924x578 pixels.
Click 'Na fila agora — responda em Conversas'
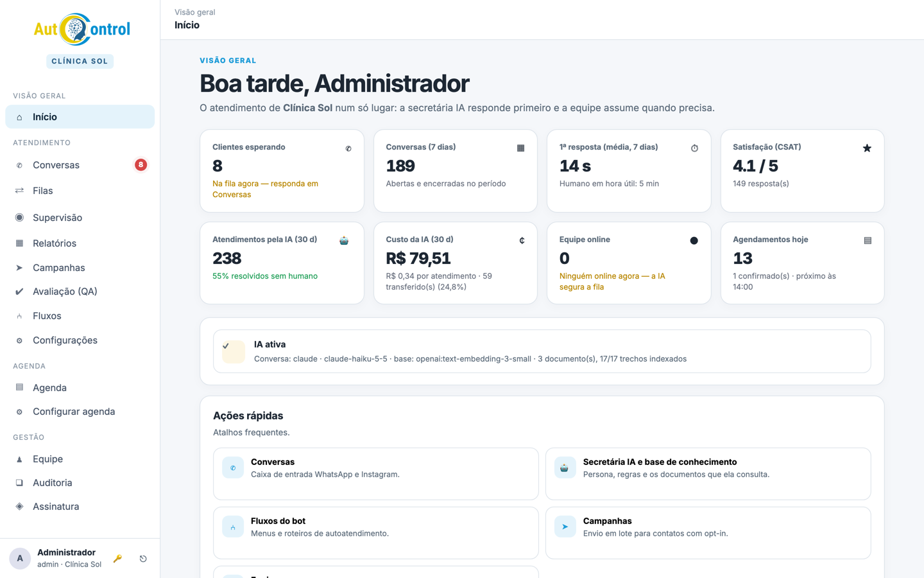[265, 189]
